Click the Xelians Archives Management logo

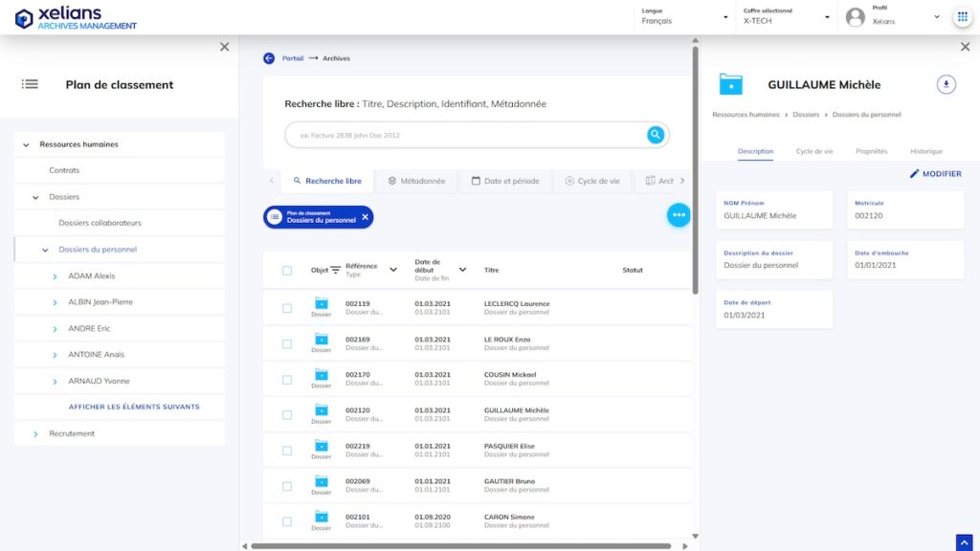76,18
